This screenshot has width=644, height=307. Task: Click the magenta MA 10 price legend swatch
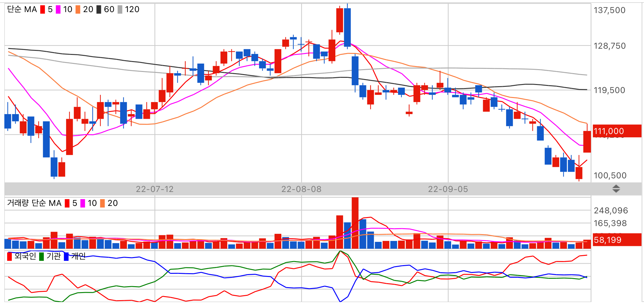[58, 10]
